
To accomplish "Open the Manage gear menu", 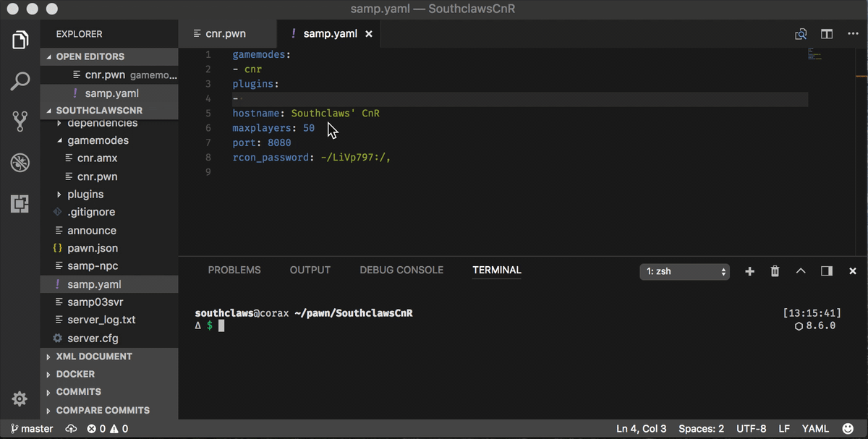I will pos(20,398).
